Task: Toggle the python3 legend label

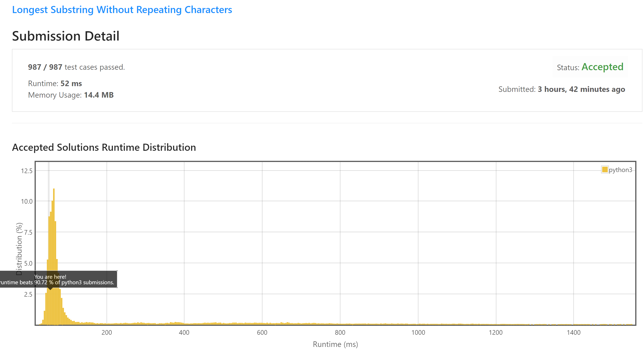Action: click(620, 170)
